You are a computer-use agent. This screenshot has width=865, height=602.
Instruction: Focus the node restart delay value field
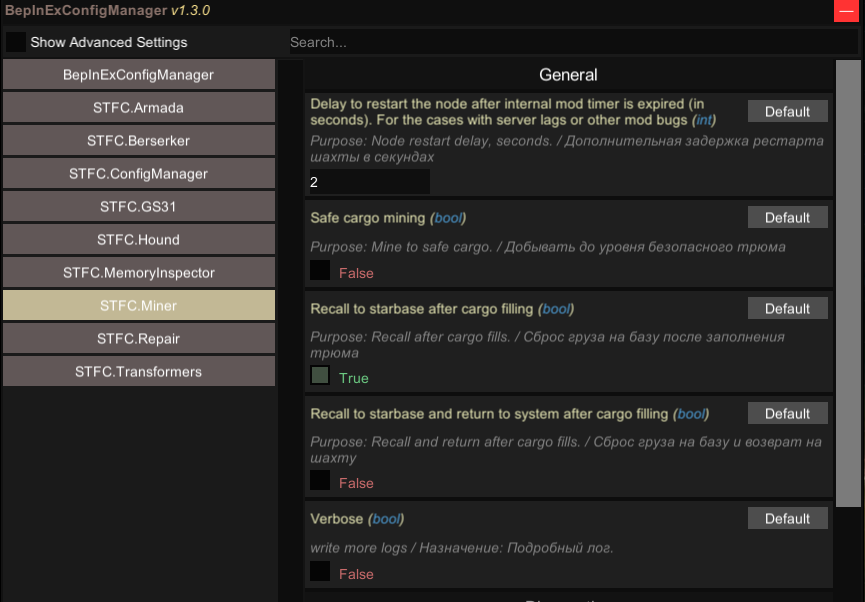click(370, 182)
